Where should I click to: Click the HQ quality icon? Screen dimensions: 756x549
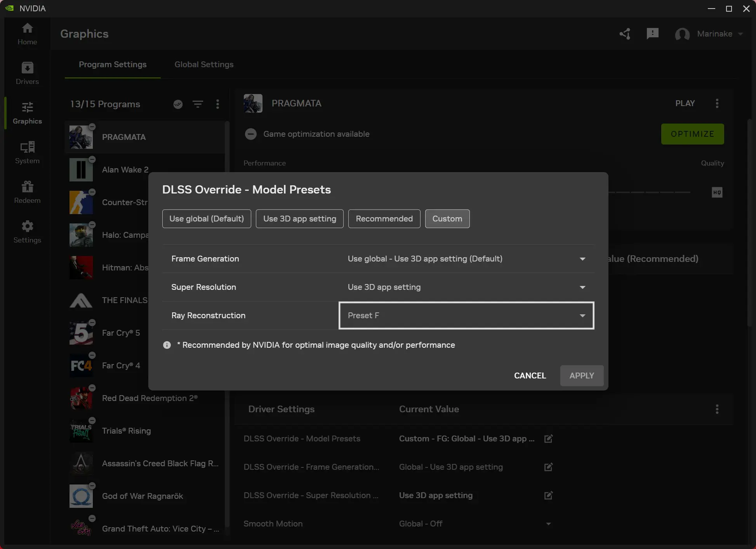[x=717, y=192]
